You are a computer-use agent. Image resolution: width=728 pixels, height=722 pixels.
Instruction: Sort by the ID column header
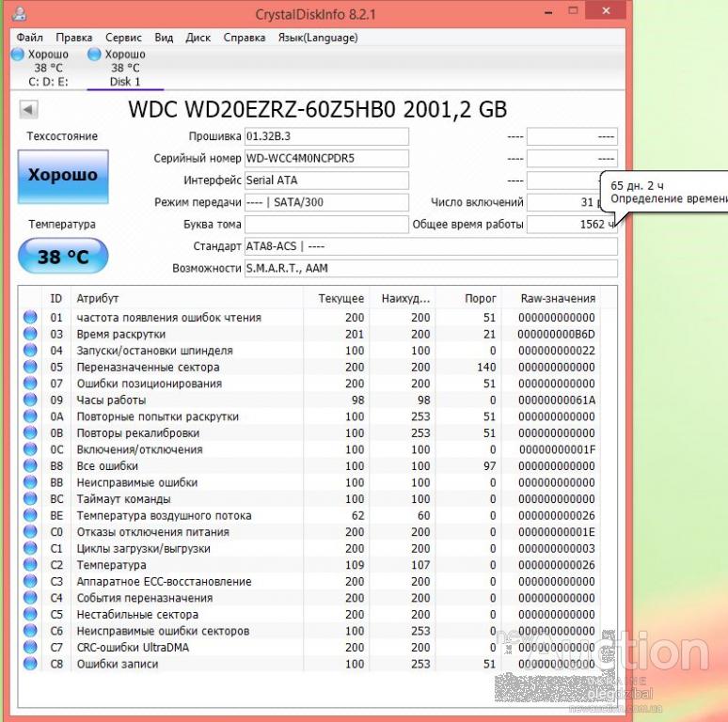56,298
